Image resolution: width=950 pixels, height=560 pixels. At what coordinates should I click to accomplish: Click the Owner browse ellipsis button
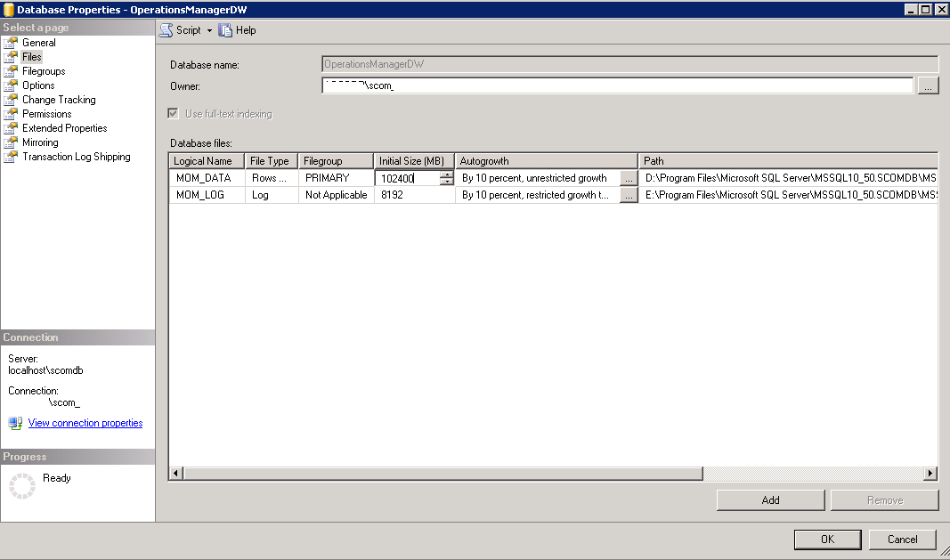click(x=928, y=86)
